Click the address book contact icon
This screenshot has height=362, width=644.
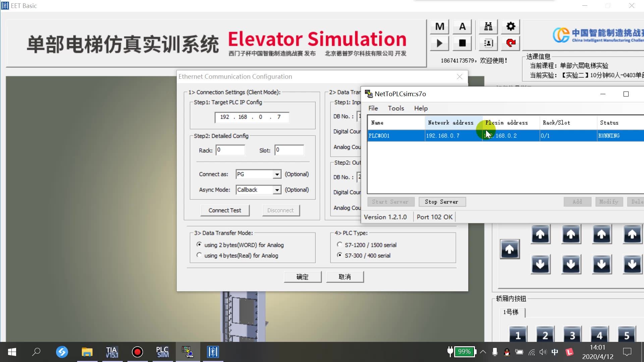pos(488,43)
